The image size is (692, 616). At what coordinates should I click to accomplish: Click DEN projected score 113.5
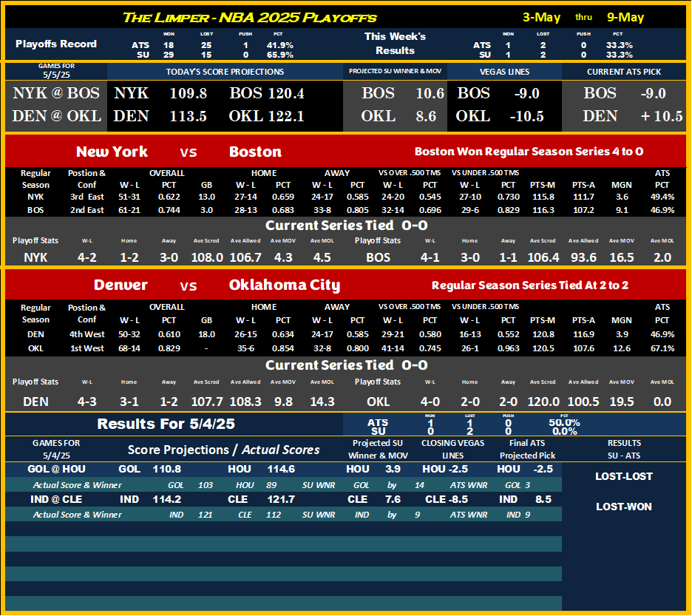tap(189, 116)
